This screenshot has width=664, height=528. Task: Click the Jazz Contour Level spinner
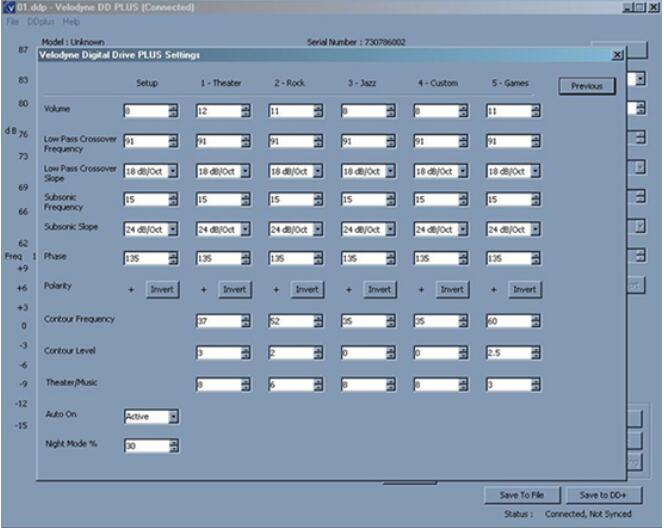390,353
